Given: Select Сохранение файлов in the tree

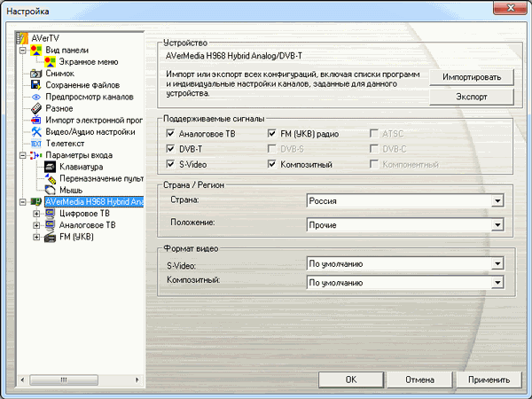Looking at the screenshot, I should [x=82, y=85].
